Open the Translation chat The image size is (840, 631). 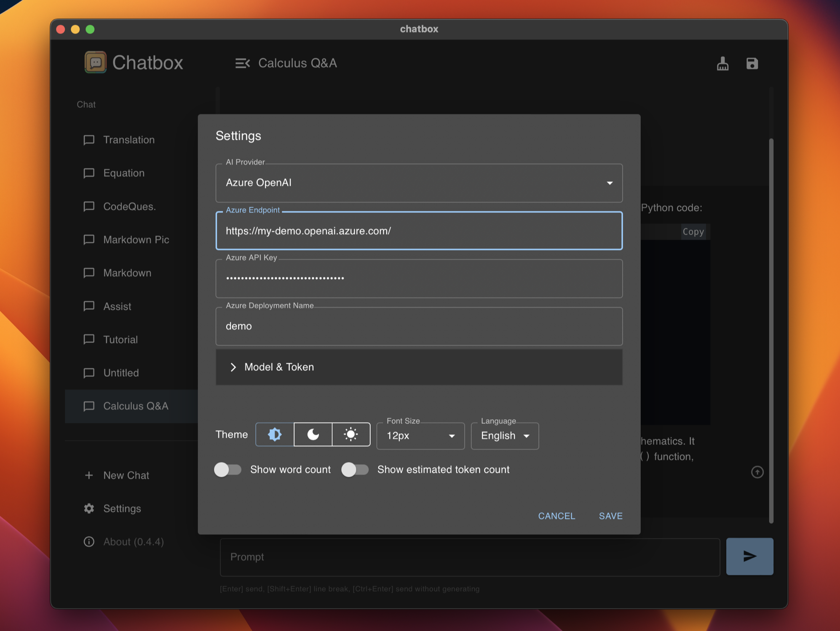(131, 140)
